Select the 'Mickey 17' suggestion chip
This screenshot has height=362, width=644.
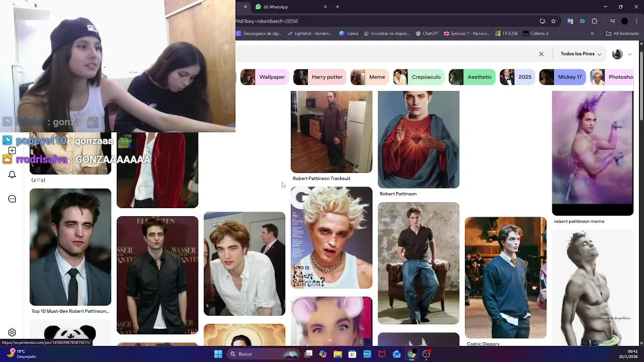(562, 77)
